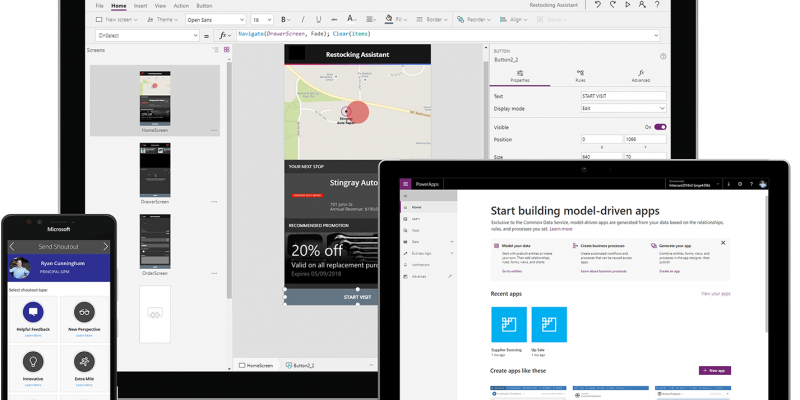
Task: Open the Up Sale app tile
Action: [549, 324]
